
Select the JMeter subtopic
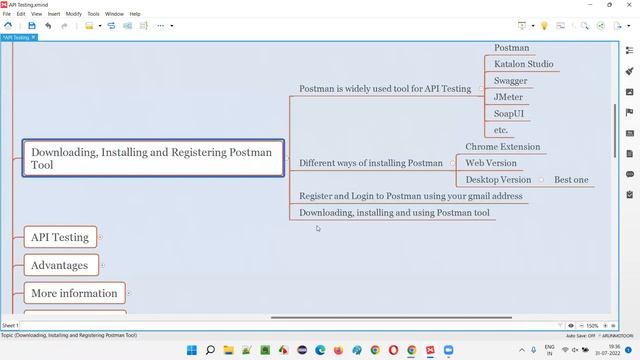click(508, 97)
